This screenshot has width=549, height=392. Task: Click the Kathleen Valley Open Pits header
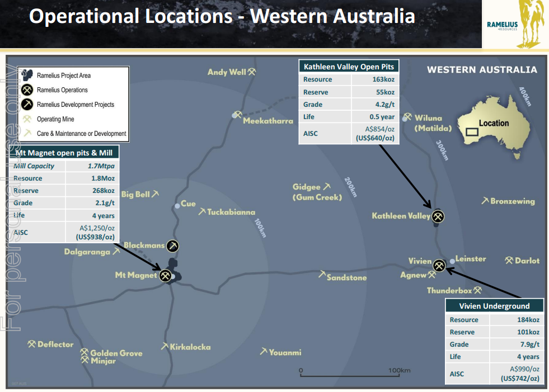[349, 67]
